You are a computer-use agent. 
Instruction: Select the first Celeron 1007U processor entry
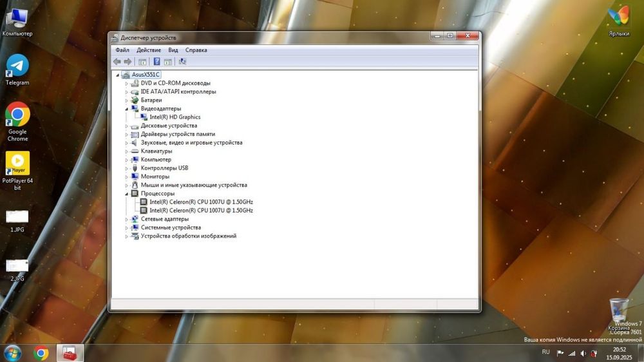point(201,202)
